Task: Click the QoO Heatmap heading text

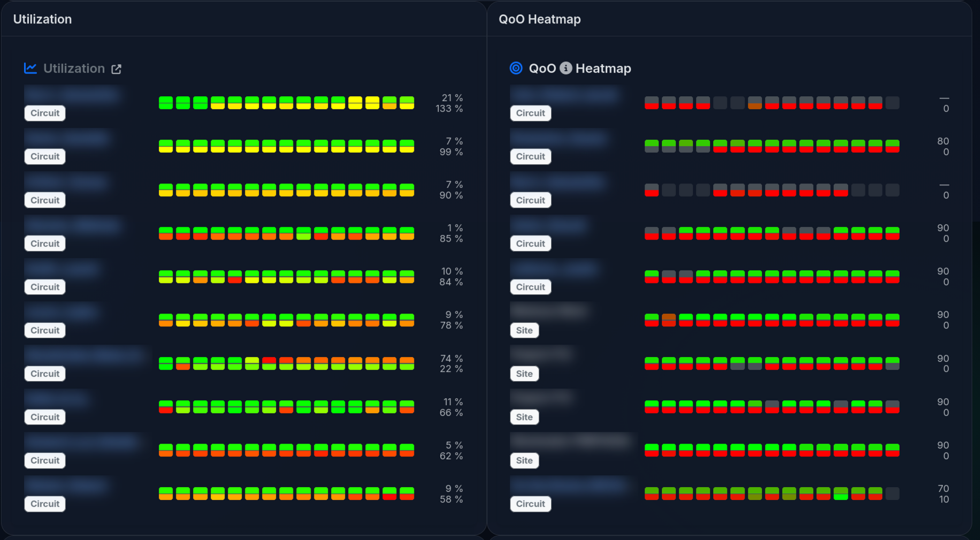Action: tap(603, 69)
